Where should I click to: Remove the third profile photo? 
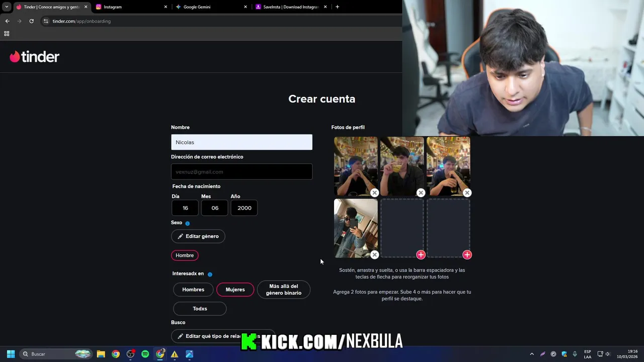tap(467, 193)
